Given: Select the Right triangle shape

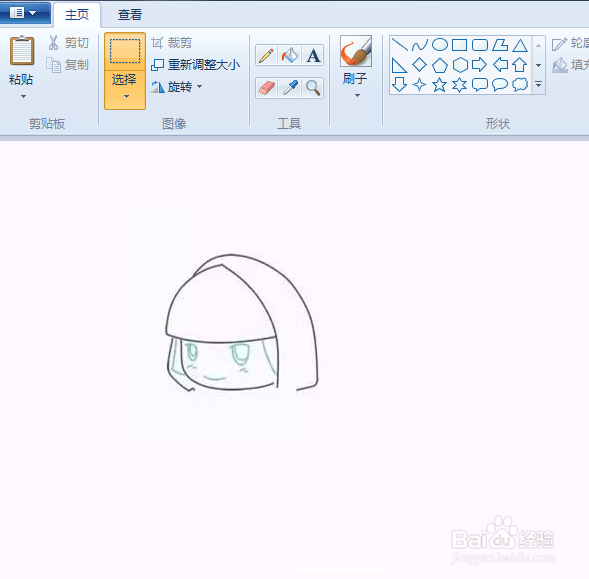Looking at the screenshot, I should click(x=399, y=65).
